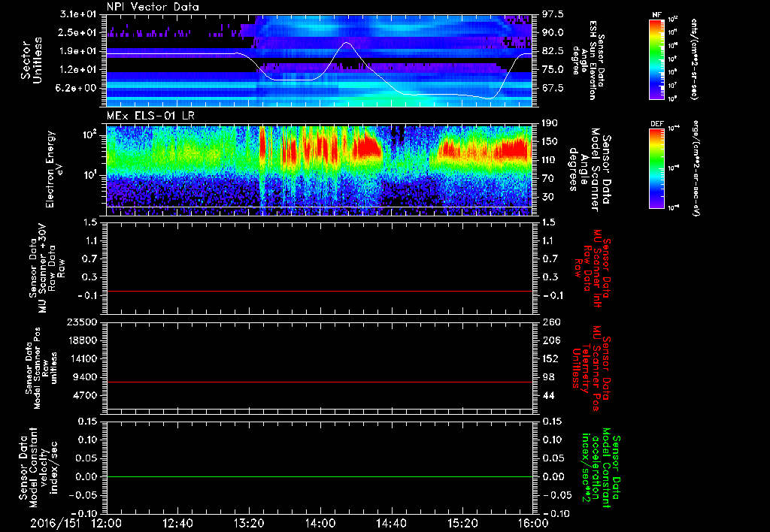The width and height of the screenshot is (770, 532).
Task: Click the 90.0 degree tick label
Action: coord(553,32)
